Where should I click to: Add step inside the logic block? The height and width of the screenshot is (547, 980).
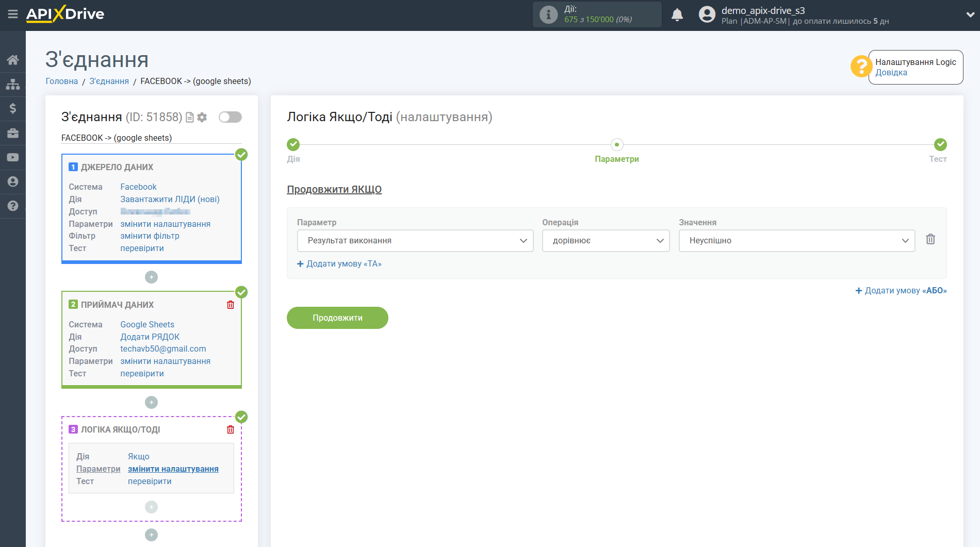click(151, 507)
